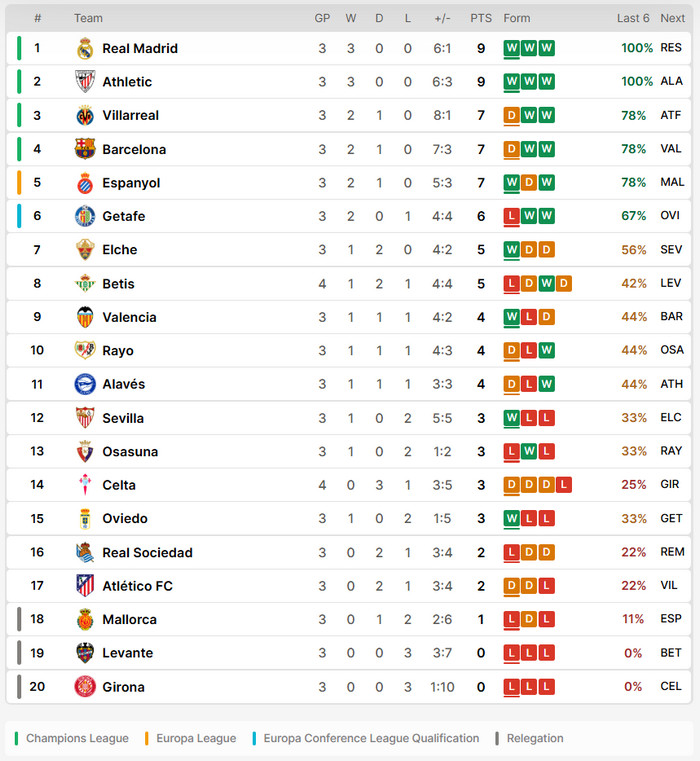Select the Alavés blue circular badge
The height and width of the screenshot is (761, 700).
tap(85, 384)
